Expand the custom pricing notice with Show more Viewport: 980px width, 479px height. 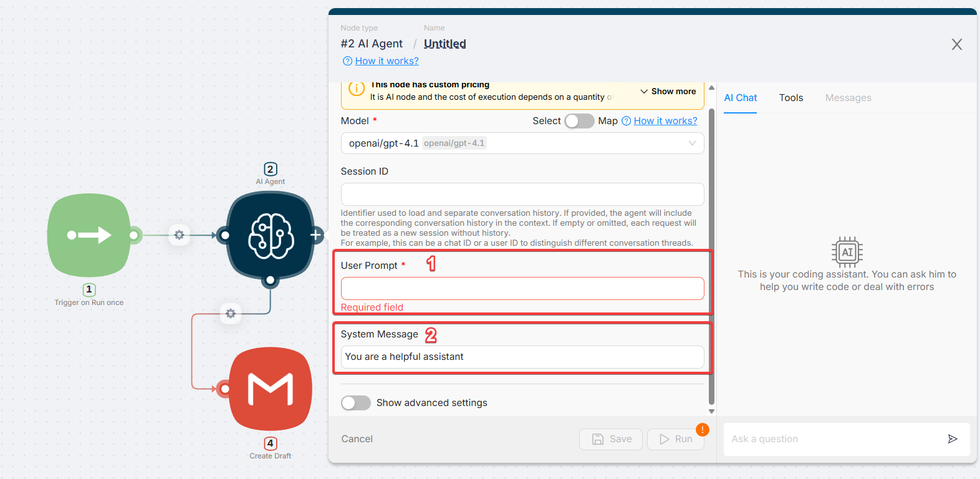point(668,92)
